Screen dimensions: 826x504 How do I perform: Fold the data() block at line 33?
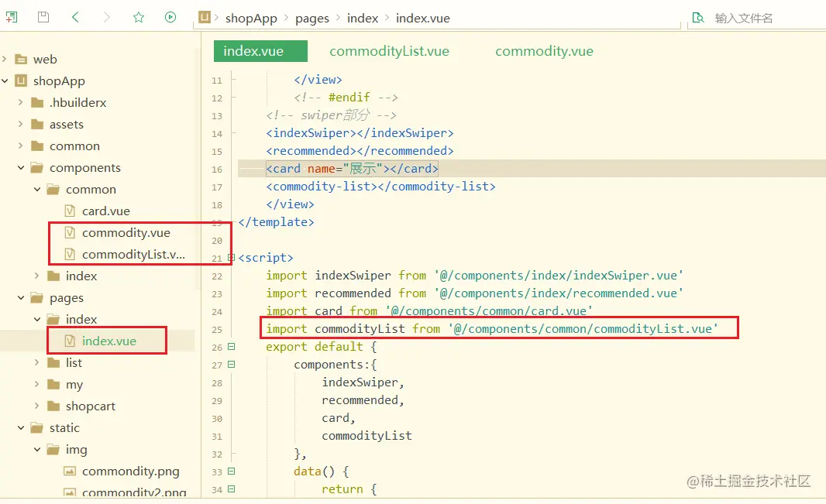(x=231, y=471)
